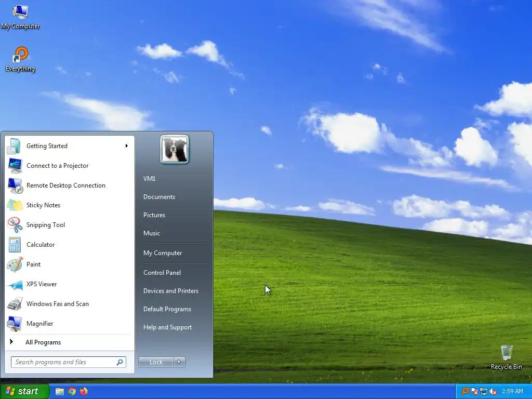Screen dimensions: 532x399
Task: Click the Calculator icon
Action: (15, 245)
